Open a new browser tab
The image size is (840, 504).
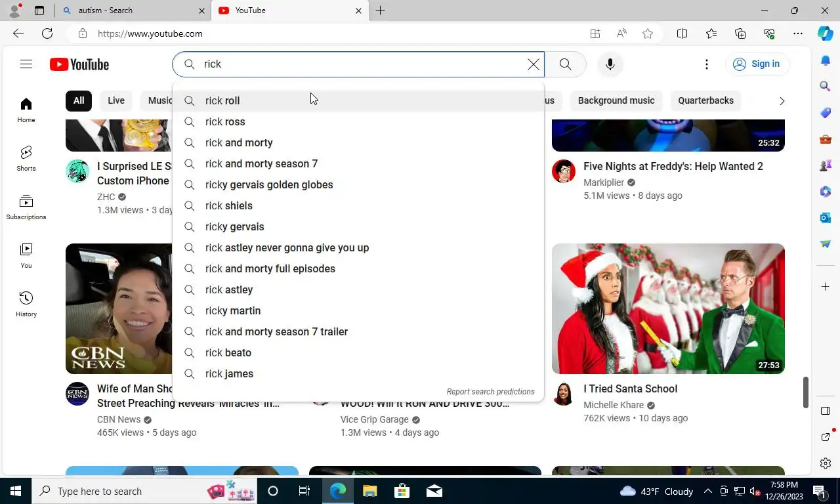[380, 10]
